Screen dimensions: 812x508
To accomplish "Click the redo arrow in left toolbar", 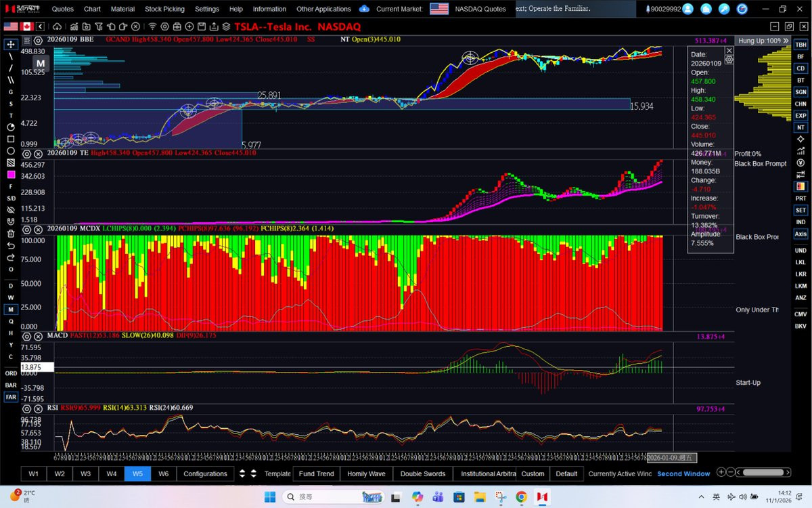I will (11, 257).
